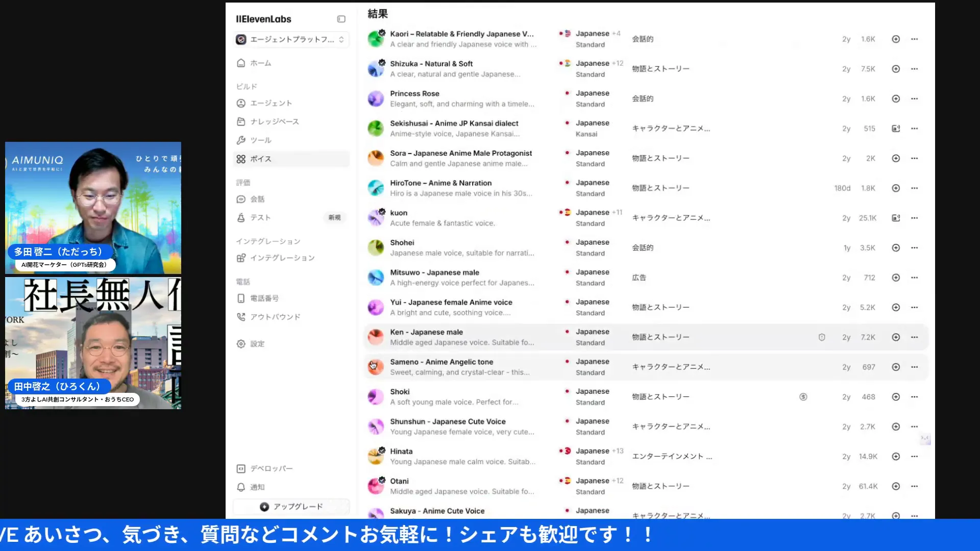Image resolution: width=980 pixels, height=551 pixels.
Task: Open the エージェントプラットフォーム workspace switcher
Action: pos(290,39)
